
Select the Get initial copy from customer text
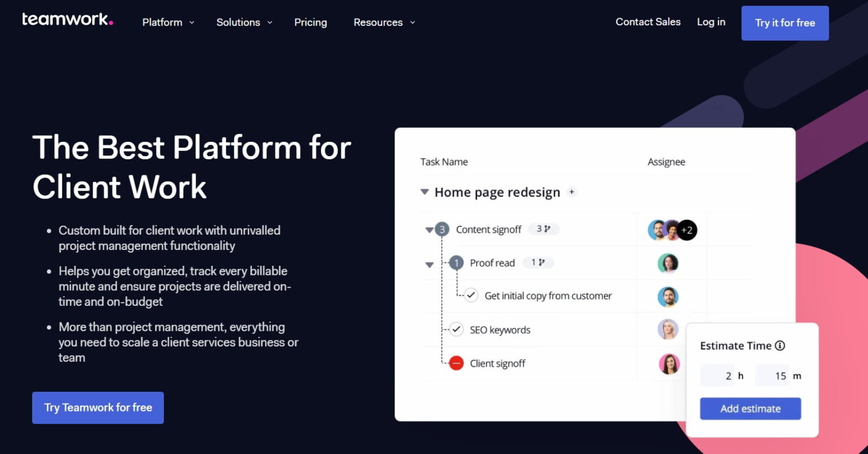(548, 296)
